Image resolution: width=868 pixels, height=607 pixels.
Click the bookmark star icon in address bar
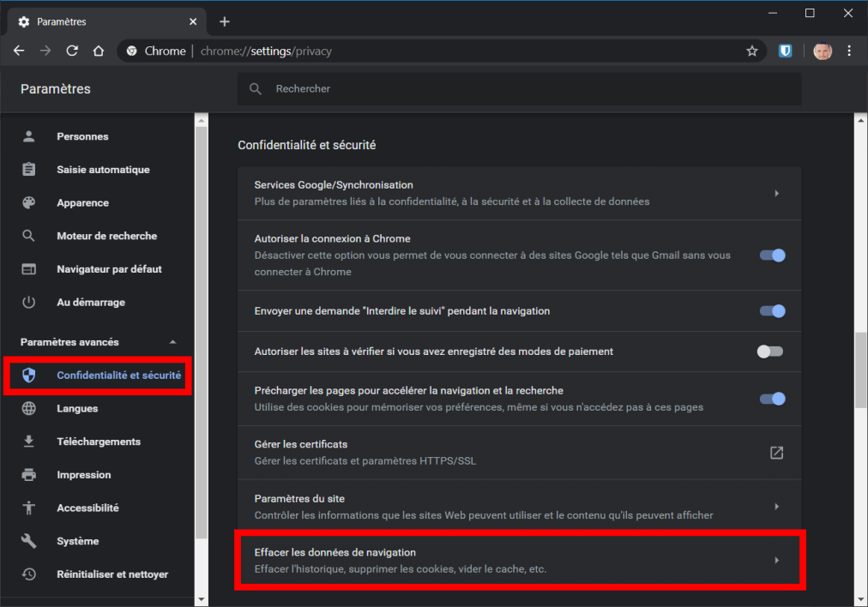point(752,51)
